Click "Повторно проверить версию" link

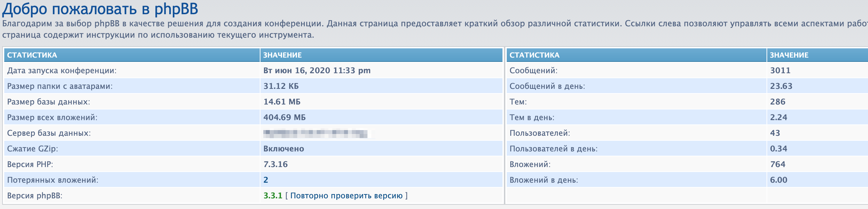(346, 195)
